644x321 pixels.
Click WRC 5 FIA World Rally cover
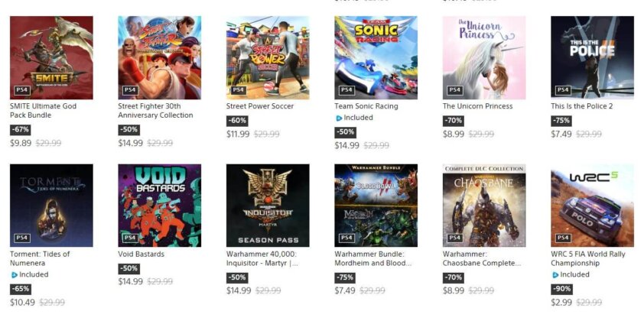[592, 205]
